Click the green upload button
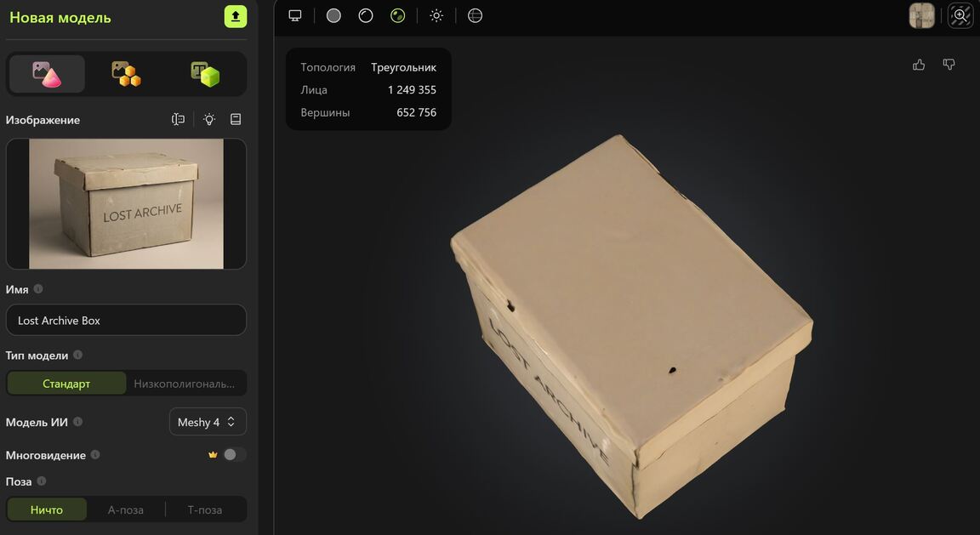Screen dimensions: 980x535 [x=236, y=17]
